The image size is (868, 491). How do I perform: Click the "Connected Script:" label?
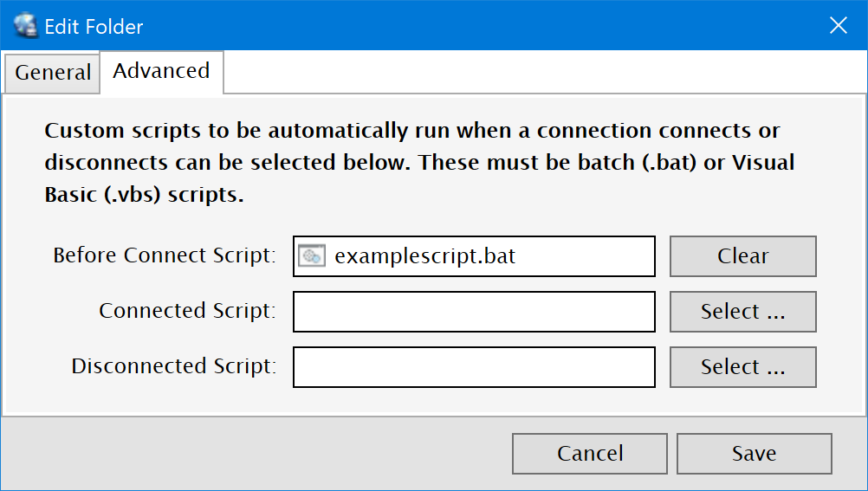point(187,312)
